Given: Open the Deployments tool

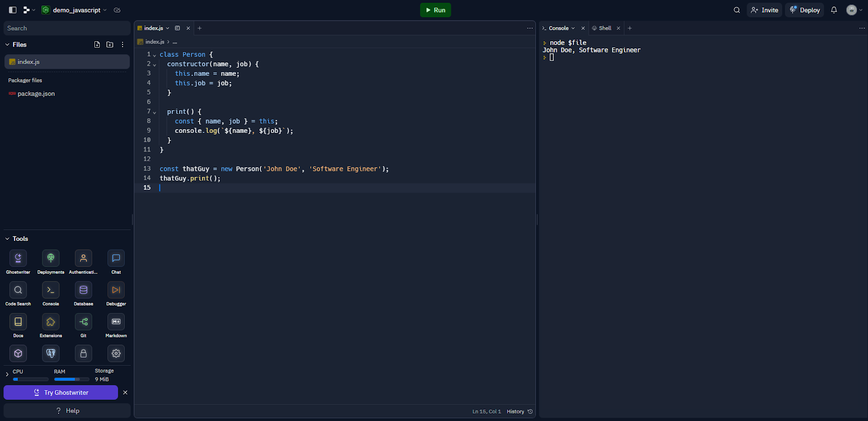Looking at the screenshot, I should (x=50, y=258).
